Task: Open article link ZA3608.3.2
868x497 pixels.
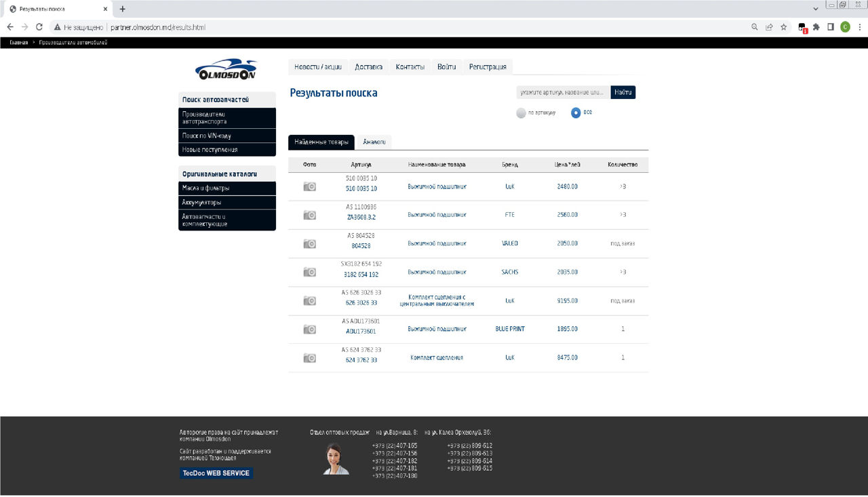Action: coord(361,217)
